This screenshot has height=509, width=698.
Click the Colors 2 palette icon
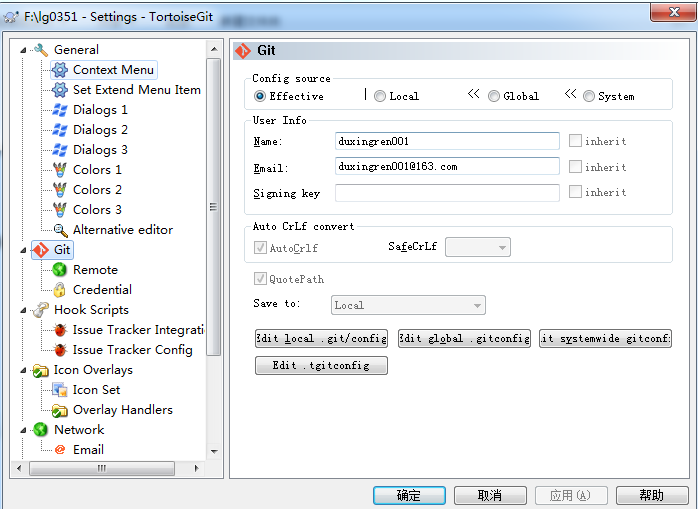tap(59, 190)
